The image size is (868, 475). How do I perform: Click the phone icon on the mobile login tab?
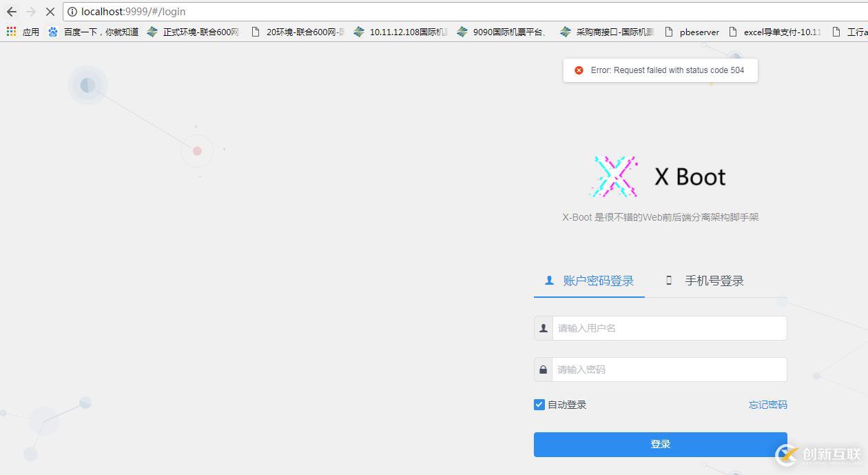[x=668, y=280]
